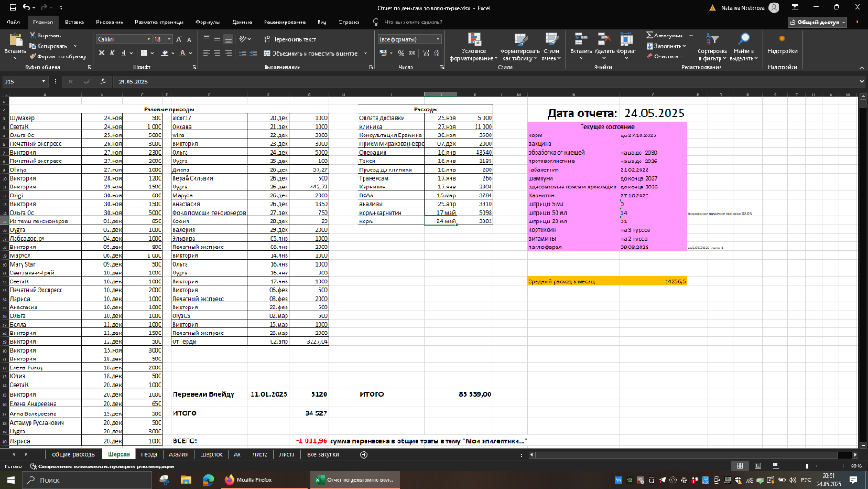Switch to the Герда sheet tab
This screenshot has height=489, width=868.
click(149, 454)
